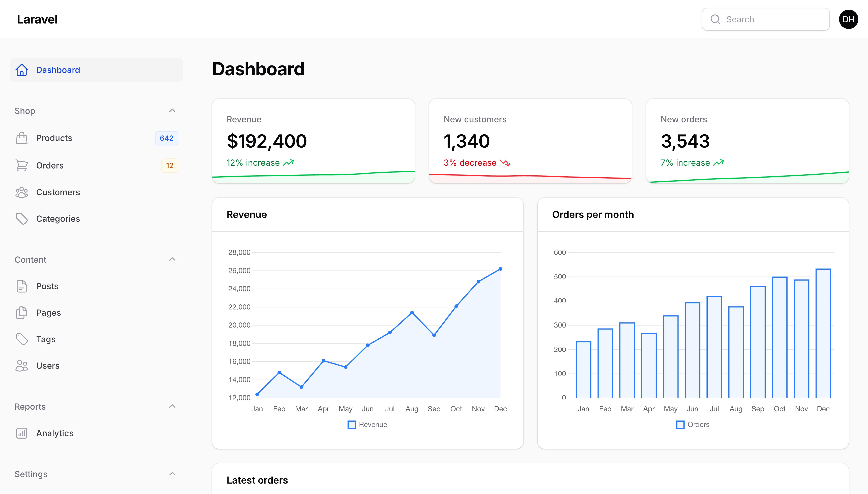Click the Customers group icon
Viewport: 868px width, 494px height.
point(22,192)
